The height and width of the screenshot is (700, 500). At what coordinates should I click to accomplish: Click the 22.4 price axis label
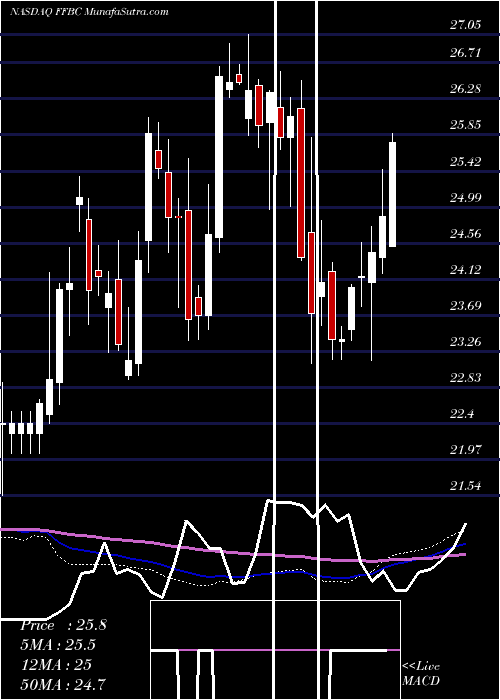pyautogui.click(x=462, y=415)
